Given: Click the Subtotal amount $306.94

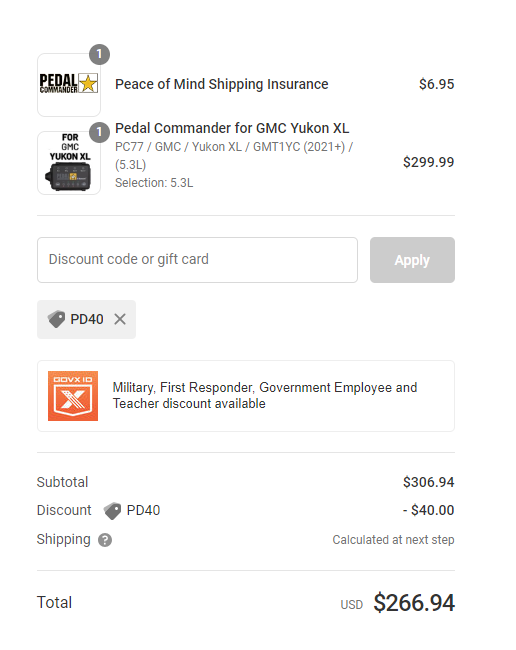Looking at the screenshot, I should 429,482.
